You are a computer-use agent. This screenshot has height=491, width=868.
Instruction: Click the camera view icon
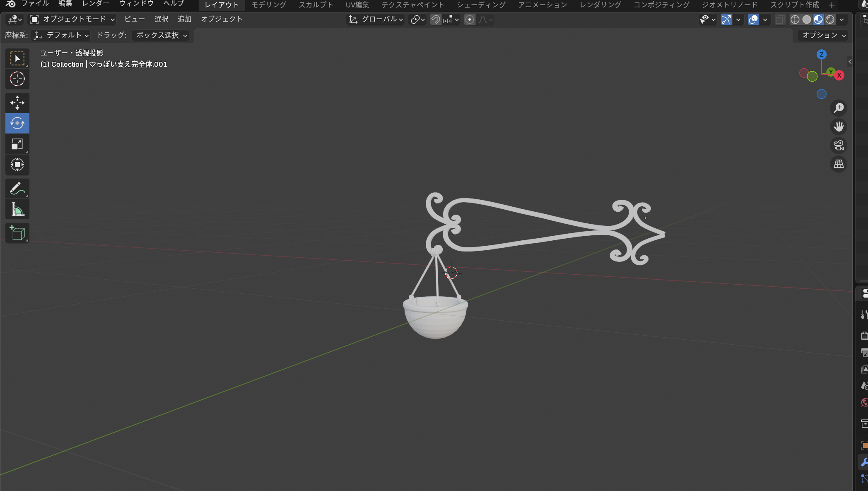coord(839,145)
